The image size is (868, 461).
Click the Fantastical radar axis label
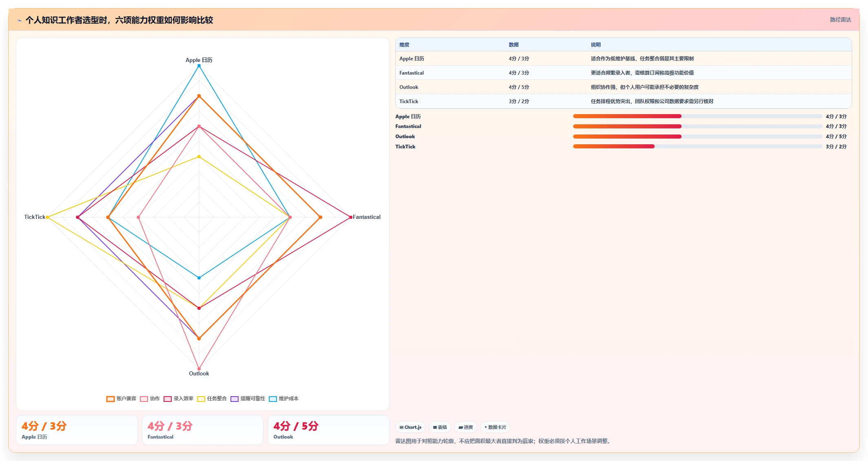click(367, 217)
